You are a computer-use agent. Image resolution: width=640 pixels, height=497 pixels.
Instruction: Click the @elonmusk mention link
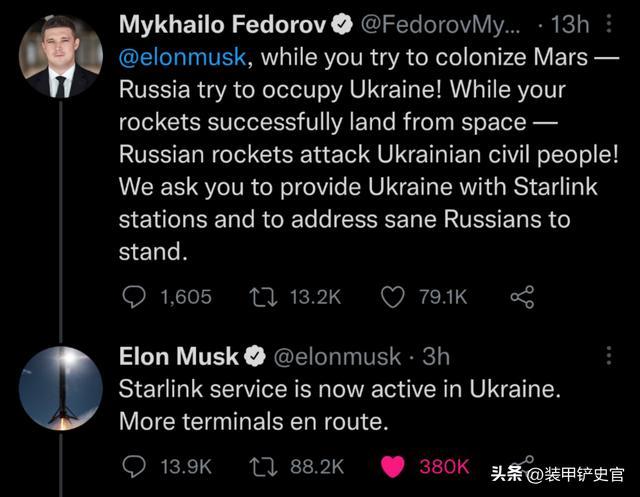[183, 57]
